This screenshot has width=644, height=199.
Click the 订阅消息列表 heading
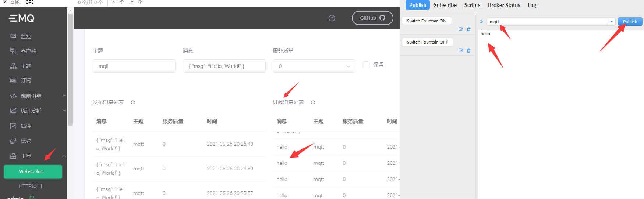pos(288,102)
